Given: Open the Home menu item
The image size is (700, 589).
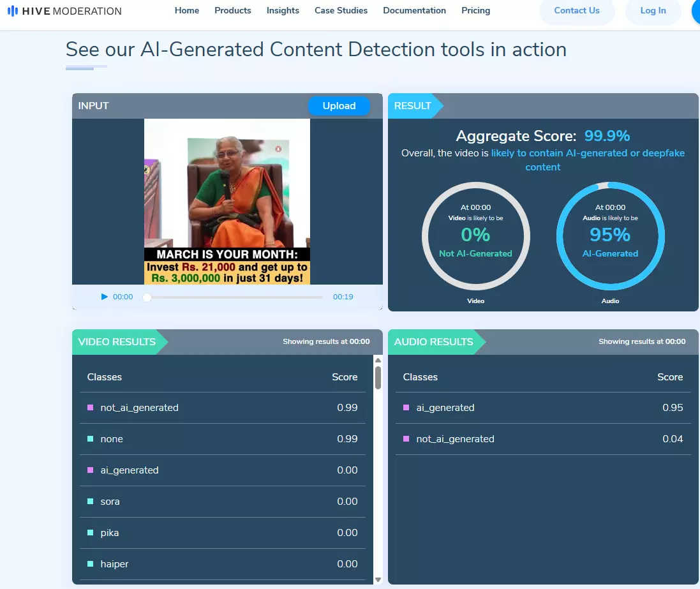Looking at the screenshot, I should (x=187, y=11).
